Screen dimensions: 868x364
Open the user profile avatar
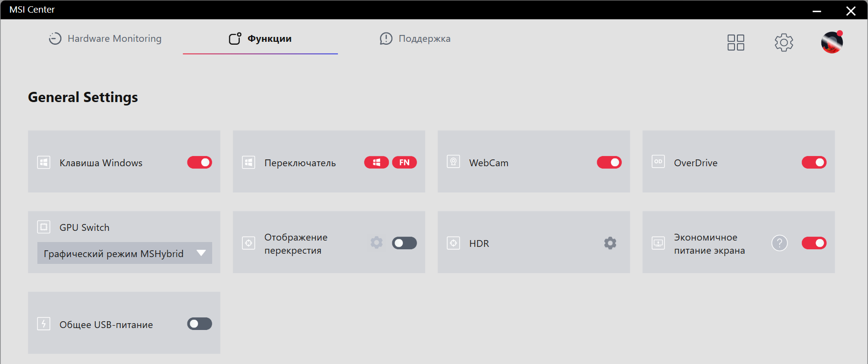pos(832,42)
